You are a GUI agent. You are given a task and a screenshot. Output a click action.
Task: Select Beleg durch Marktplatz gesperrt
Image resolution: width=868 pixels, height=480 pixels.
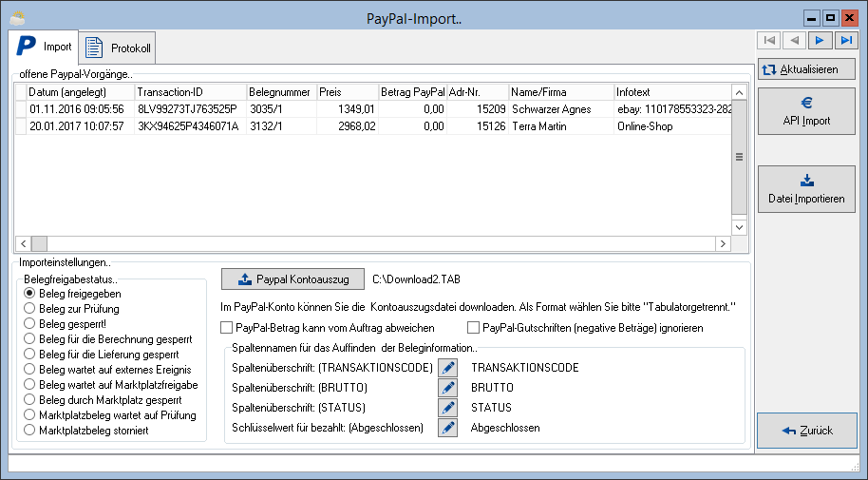103,400
